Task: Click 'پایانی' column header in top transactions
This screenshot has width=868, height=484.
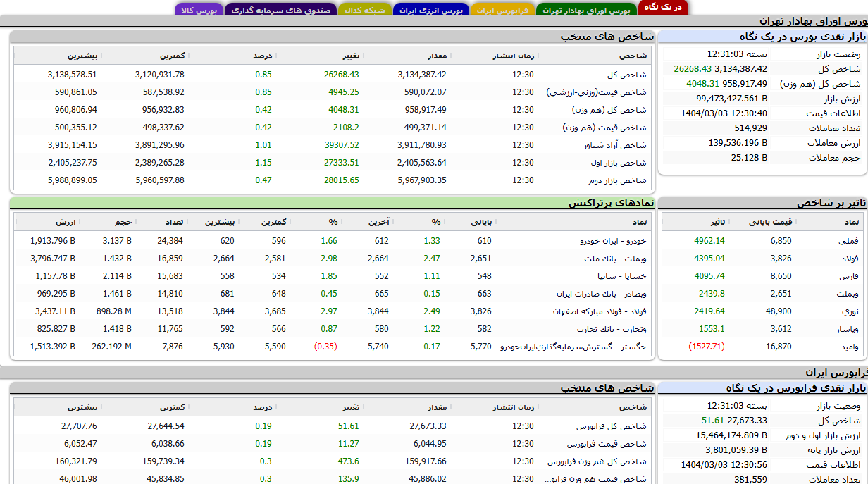Action: 482,223
